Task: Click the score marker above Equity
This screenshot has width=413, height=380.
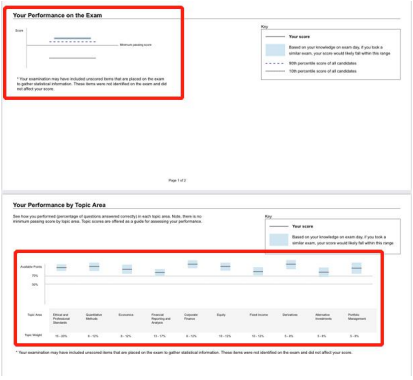Action: click(x=225, y=266)
